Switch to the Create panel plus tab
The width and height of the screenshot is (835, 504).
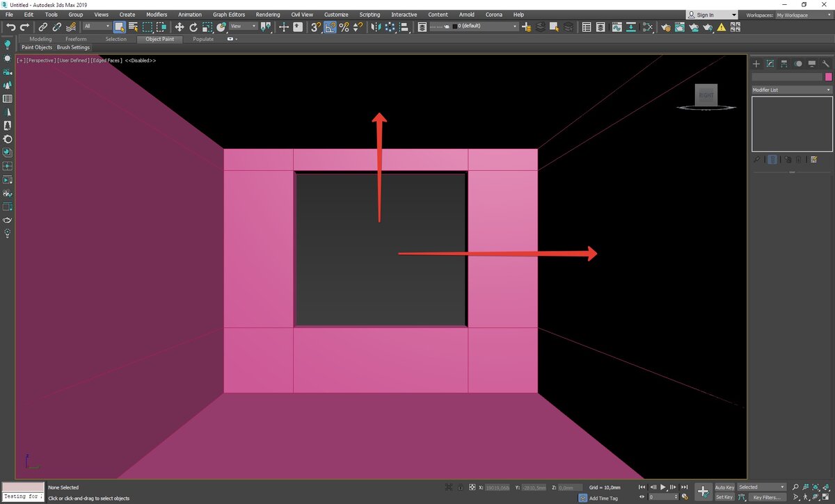[x=757, y=63]
